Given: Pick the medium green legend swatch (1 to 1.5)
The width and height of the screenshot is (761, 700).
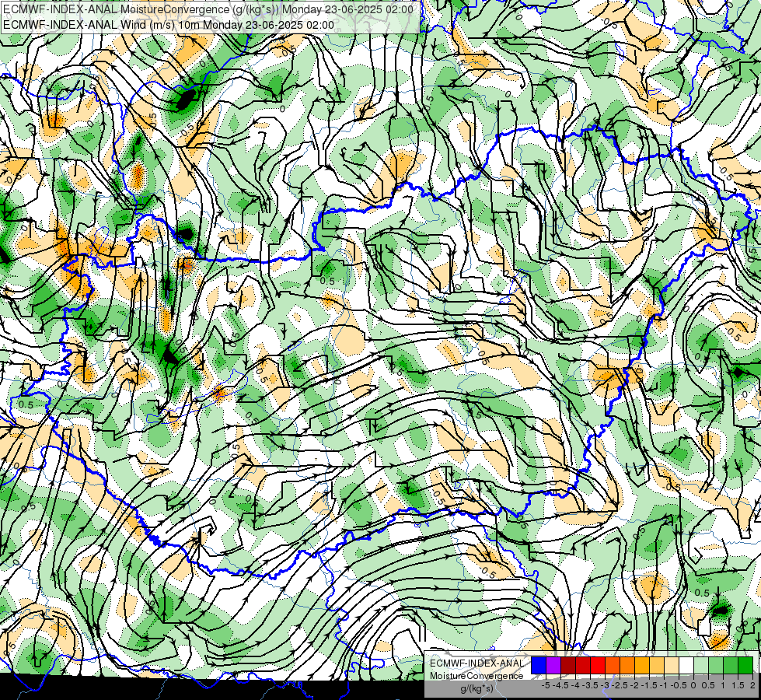Looking at the screenshot, I should pos(731,665).
